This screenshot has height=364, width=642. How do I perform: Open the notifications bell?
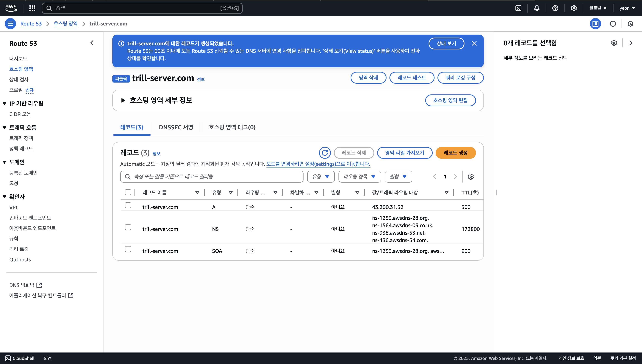tap(537, 8)
